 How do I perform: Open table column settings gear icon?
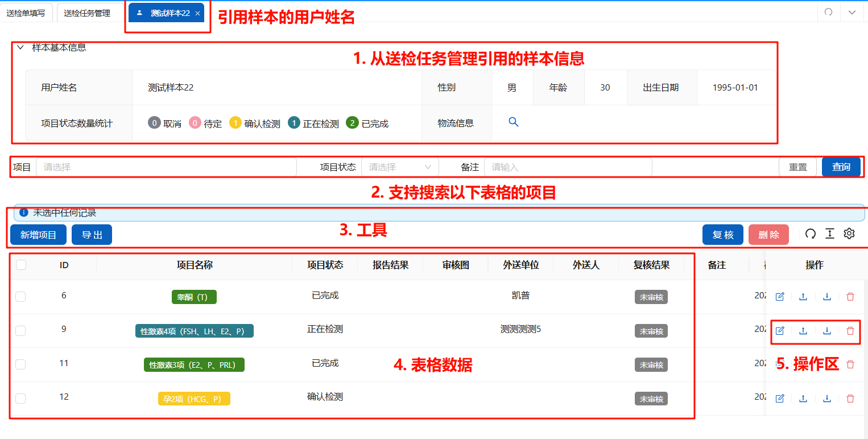[x=849, y=234]
